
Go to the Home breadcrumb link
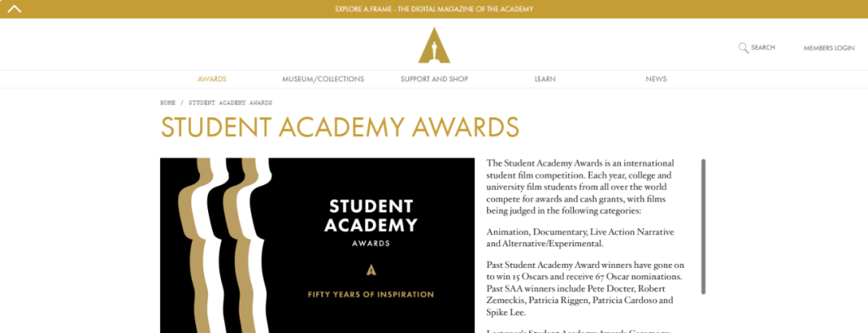(x=168, y=103)
